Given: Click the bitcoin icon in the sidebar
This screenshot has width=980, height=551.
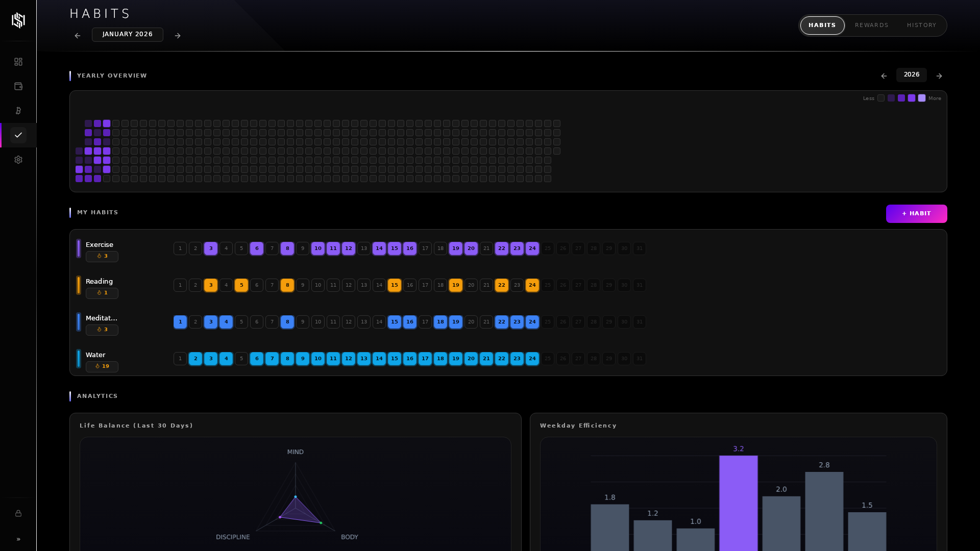Looking at the screenshot, I should point(18,111).
